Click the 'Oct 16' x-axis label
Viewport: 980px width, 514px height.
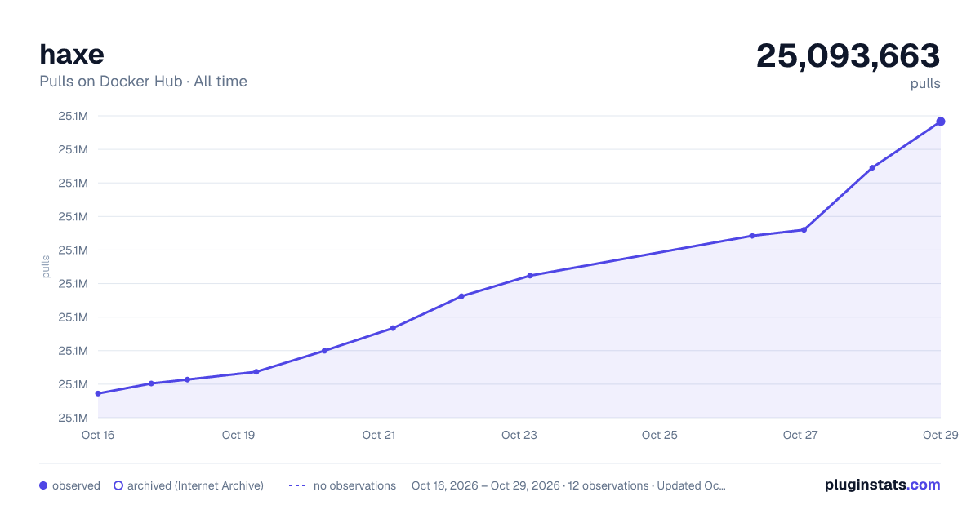pos(98,435)
